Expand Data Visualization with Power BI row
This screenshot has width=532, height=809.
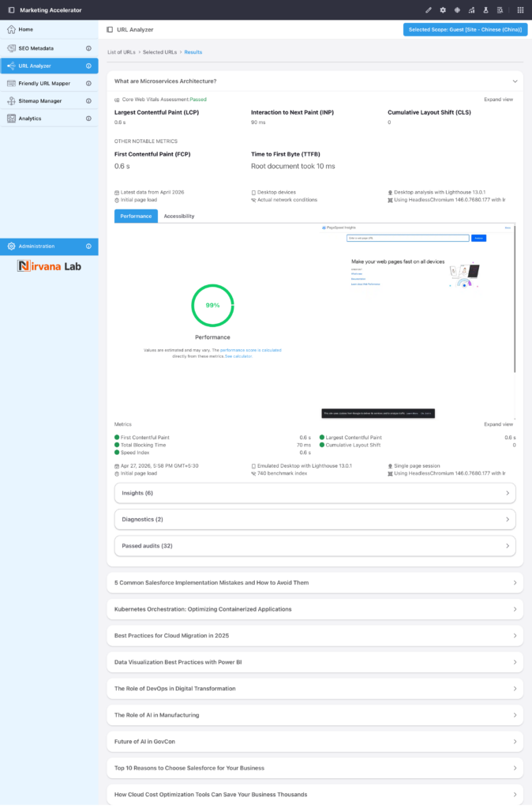(315, 662)
